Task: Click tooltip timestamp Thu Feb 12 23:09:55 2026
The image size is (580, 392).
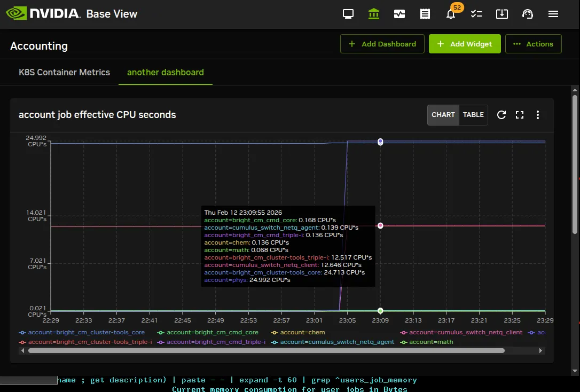Action: pos(243,213)
